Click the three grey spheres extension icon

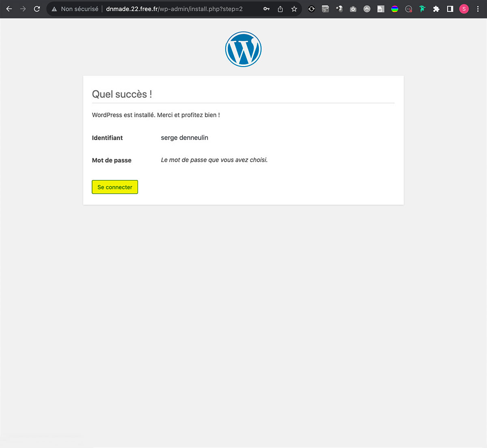coord(339,9)
